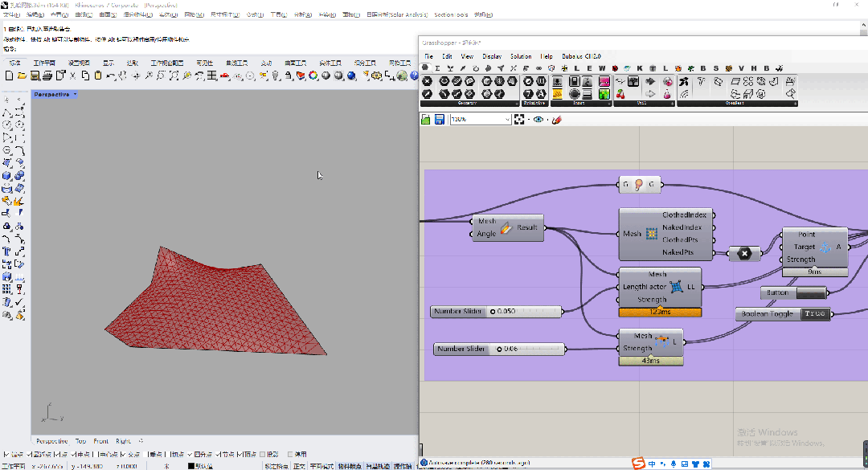Click Zoom Extents icon in Grasshopper canvas toolbar
The width and height of the screenshot is (868, 470).
pyautogui.click(x=519, y=120)
